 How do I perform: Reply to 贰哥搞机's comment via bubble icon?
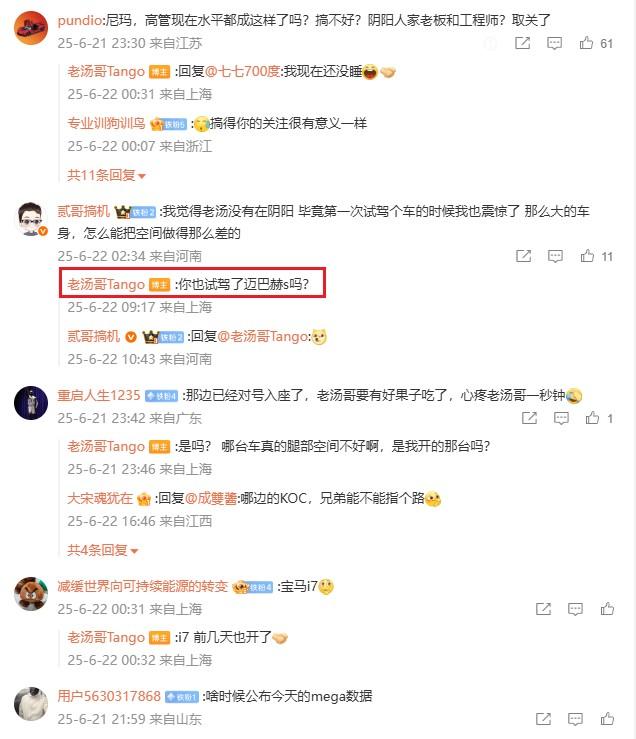click(555, 256)
